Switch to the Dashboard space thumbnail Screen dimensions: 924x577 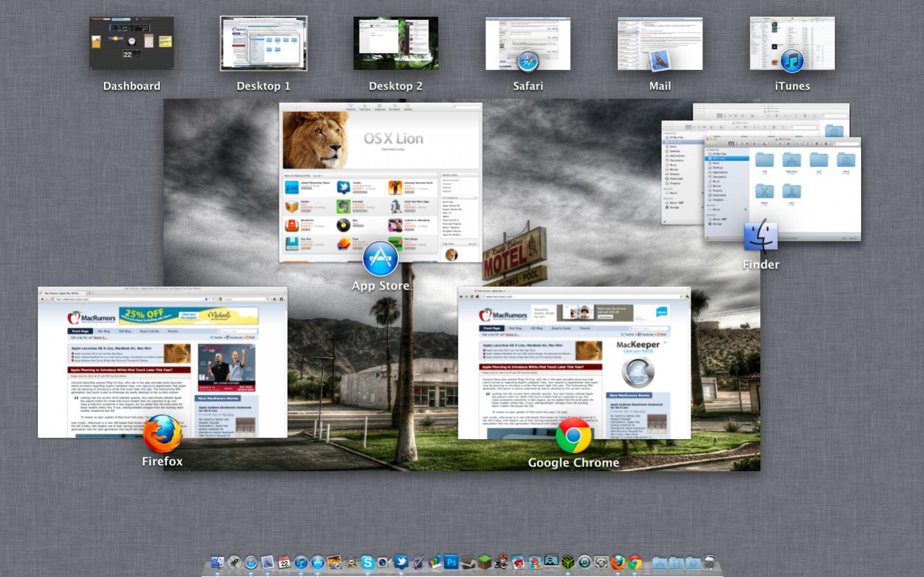(x=132, y=43)
